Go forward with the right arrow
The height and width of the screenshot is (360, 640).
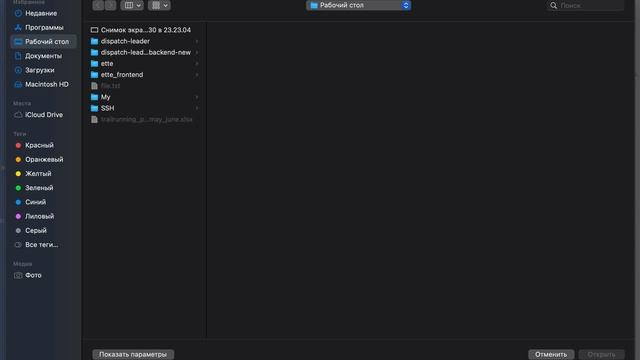[110, 5]
